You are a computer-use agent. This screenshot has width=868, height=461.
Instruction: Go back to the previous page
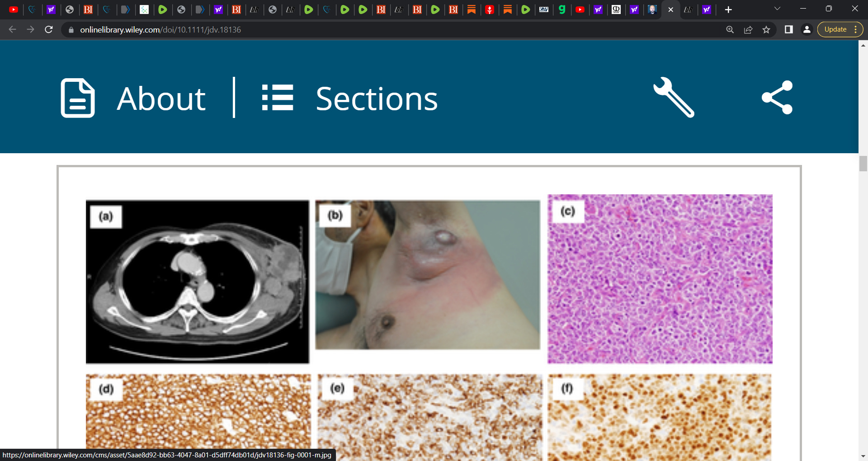pos(12,29)
